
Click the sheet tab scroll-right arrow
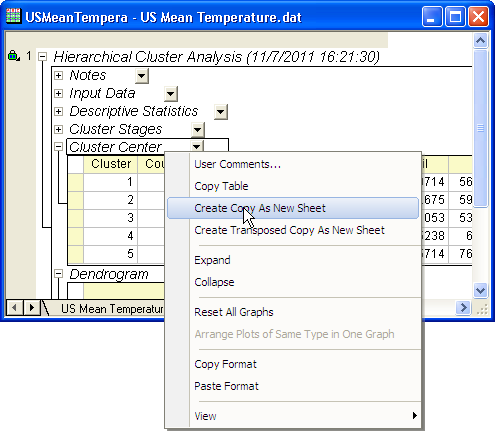click(x=31, y=307)
